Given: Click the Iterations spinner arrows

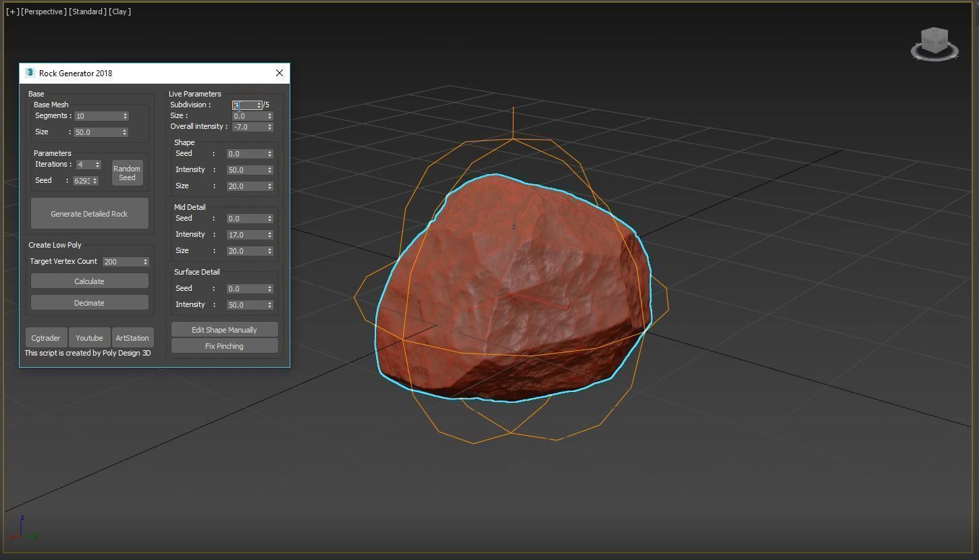Looking at the screenshot, I should coord(97,165).
